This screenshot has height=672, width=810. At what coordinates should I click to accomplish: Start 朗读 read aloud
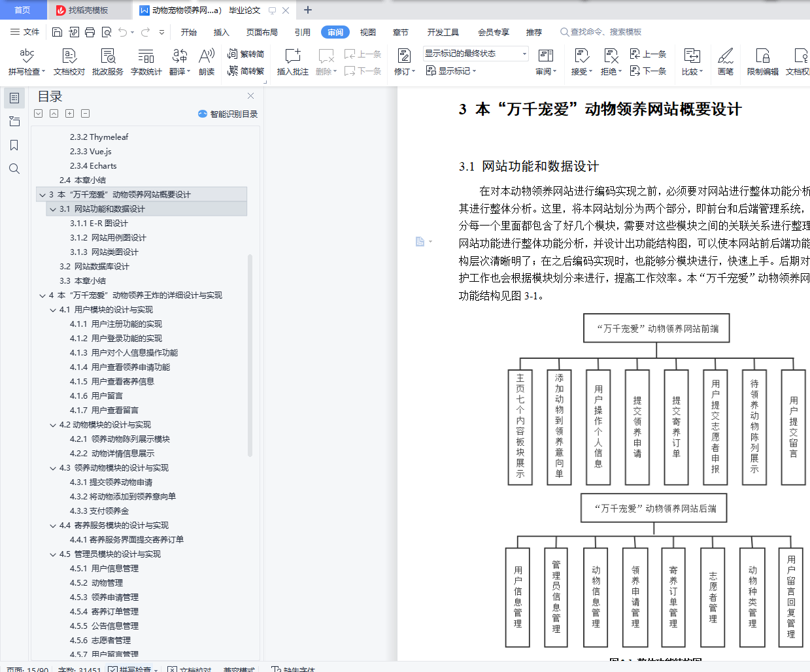[x=207, y=62]
